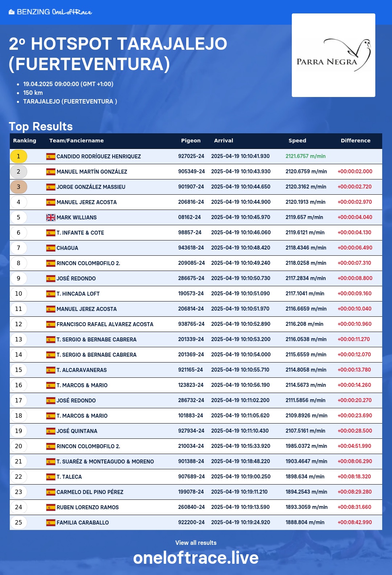Click pigeon number 927025-24
Image resolution: width=392 pixels, height=575 pixels.
[191, 156]
